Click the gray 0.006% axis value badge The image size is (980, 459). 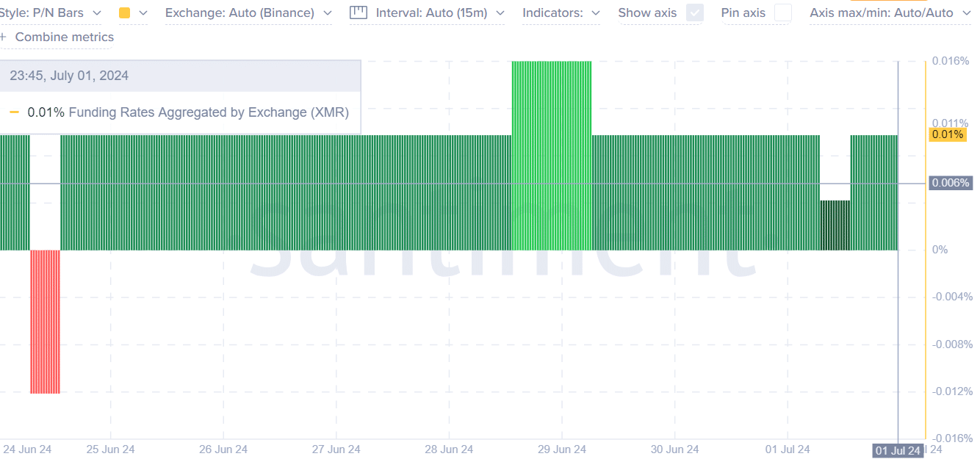click(x=950, y=183)
